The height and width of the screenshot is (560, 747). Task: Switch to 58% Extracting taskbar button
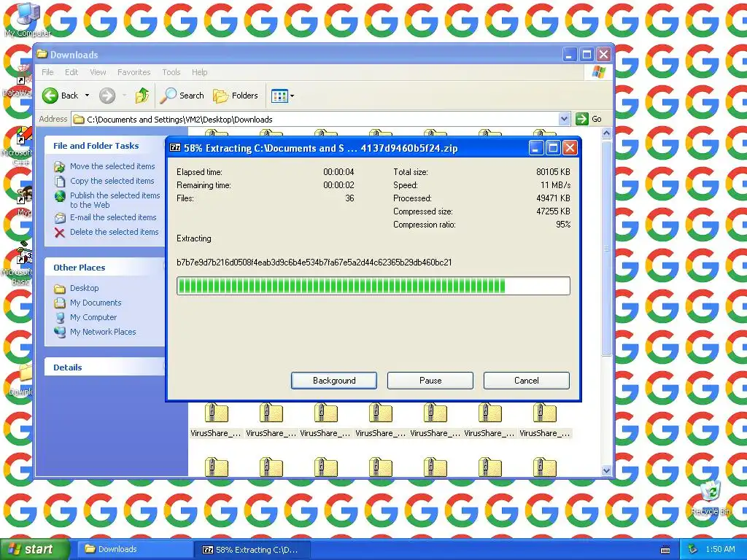pyautogui.click(x=252, y=549)
